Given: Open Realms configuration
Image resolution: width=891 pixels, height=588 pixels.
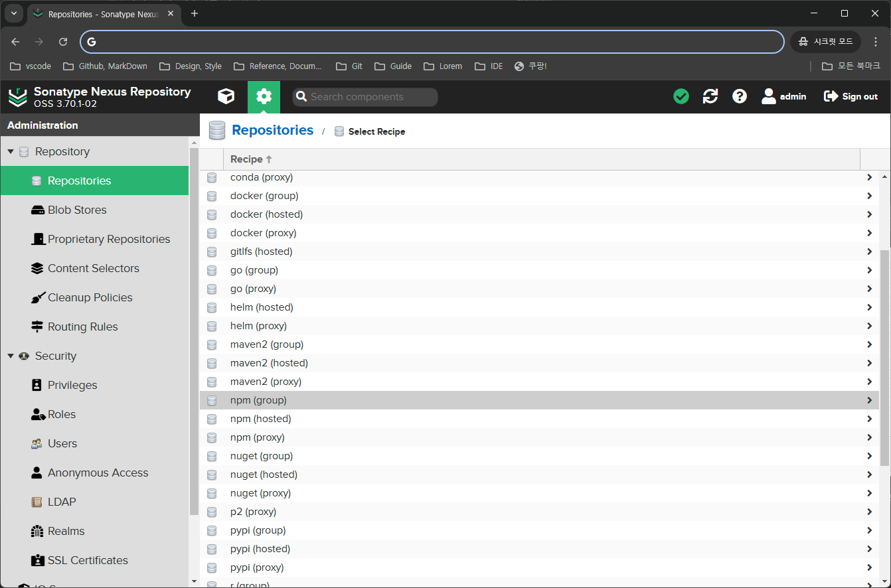Looking at the screenshot, I should (x=94, y=531).
